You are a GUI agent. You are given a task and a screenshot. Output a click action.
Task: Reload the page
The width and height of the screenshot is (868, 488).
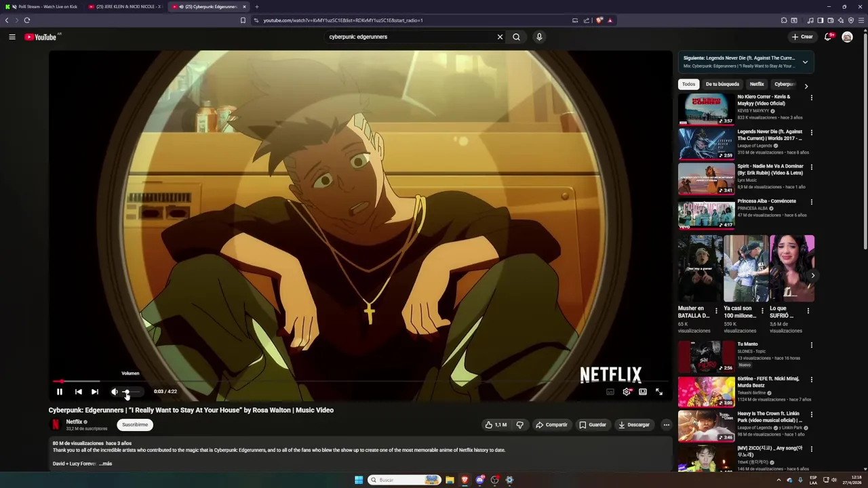27,20
